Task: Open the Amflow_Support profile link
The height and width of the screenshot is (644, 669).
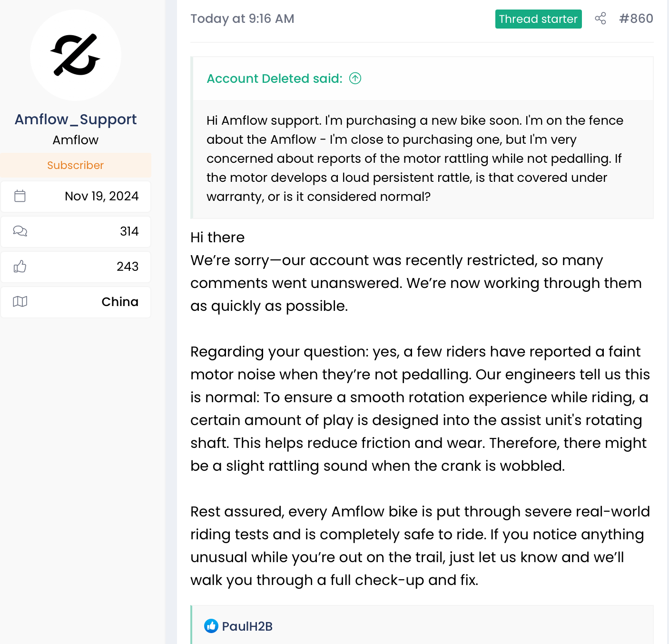Action: 76,119
